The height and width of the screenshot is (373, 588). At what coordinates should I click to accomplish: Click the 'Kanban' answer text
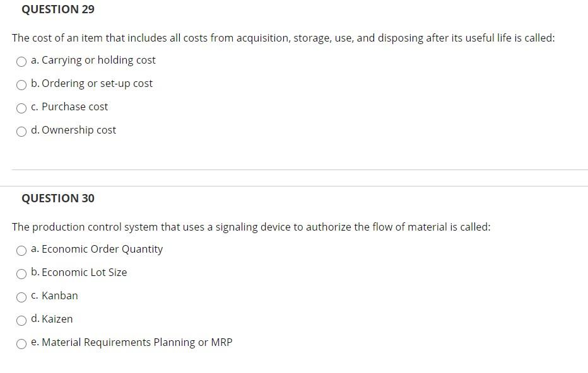pos(60,296)
